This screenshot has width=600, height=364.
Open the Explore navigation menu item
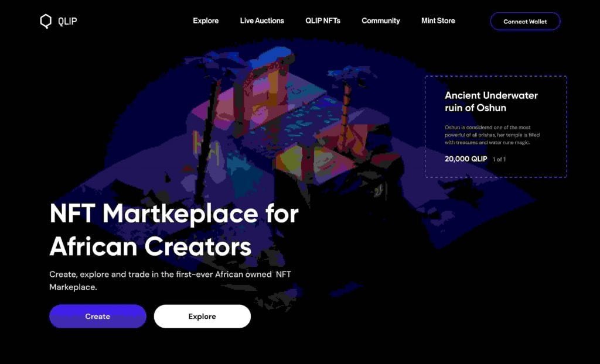pyautogui.click(x=206, y=20)
